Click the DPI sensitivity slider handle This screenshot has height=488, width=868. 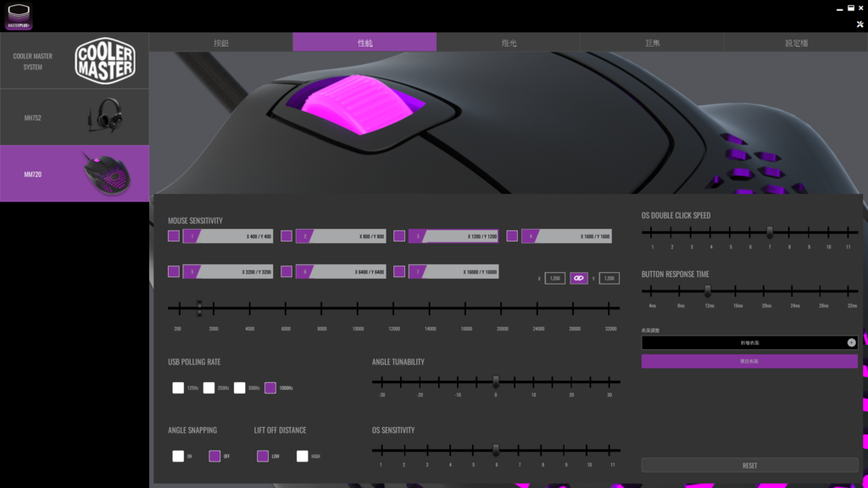click(x=199, y=308)
